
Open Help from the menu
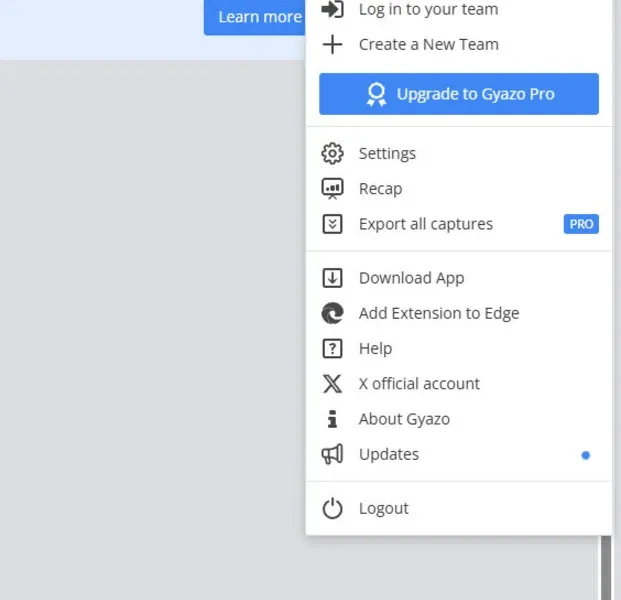pos(459,349)
